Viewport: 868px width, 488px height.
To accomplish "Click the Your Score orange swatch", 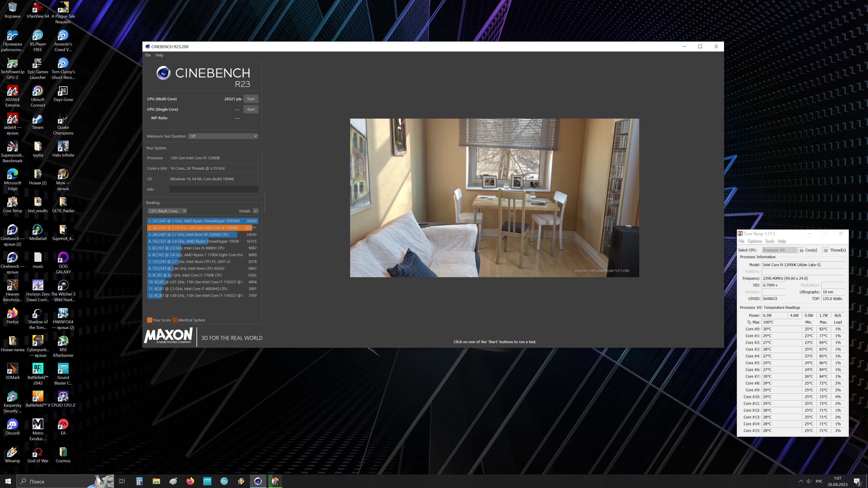I will tap(150, 320).
